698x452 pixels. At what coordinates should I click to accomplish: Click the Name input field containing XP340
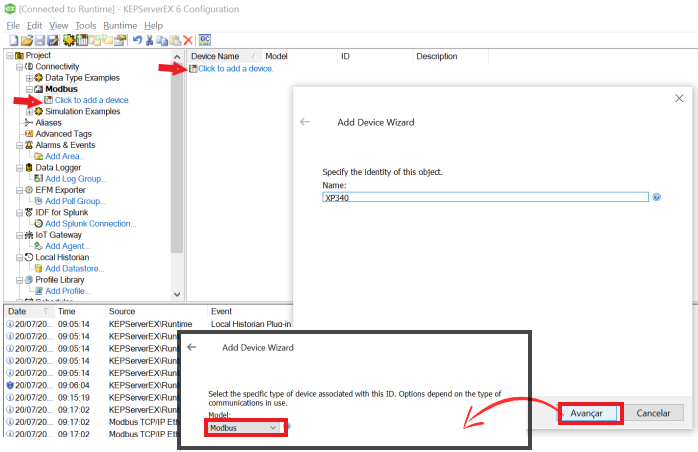[485, 197]
